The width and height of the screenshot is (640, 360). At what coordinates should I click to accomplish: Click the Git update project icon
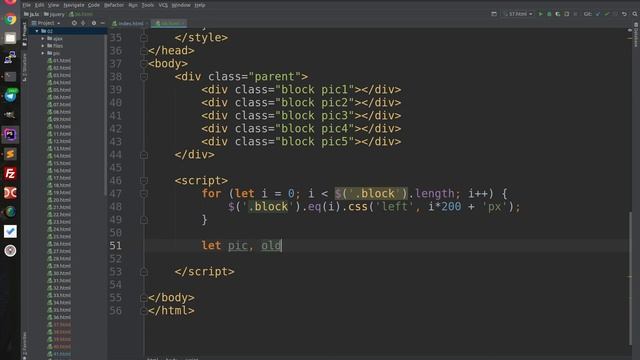pyautogui.click(x=598, y=14)
